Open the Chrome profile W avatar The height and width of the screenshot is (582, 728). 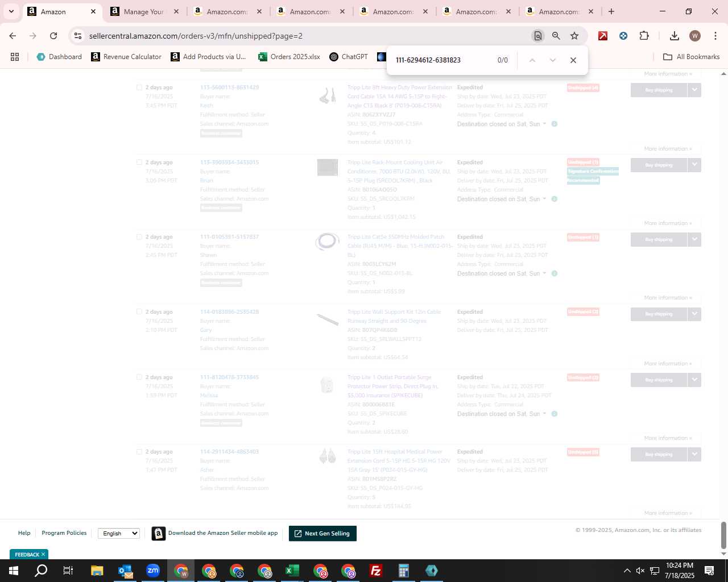click(695, 36)
